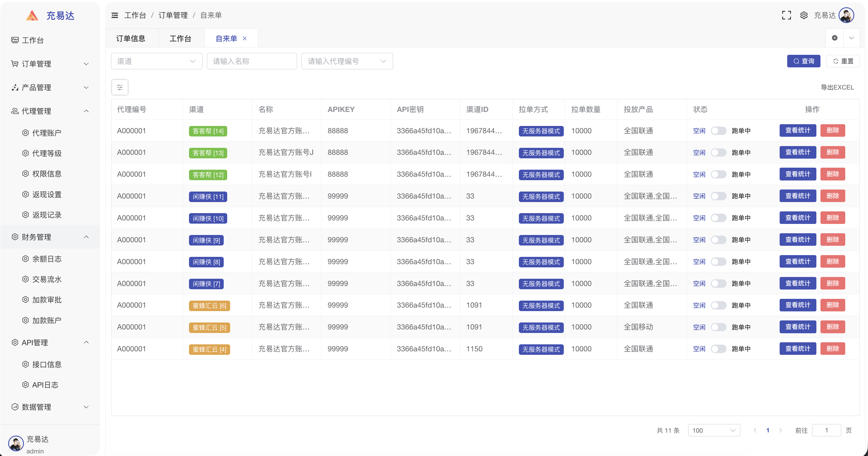
Task: Click the sidebar bottom avatar for admin
Action: [x=16, y=443]
